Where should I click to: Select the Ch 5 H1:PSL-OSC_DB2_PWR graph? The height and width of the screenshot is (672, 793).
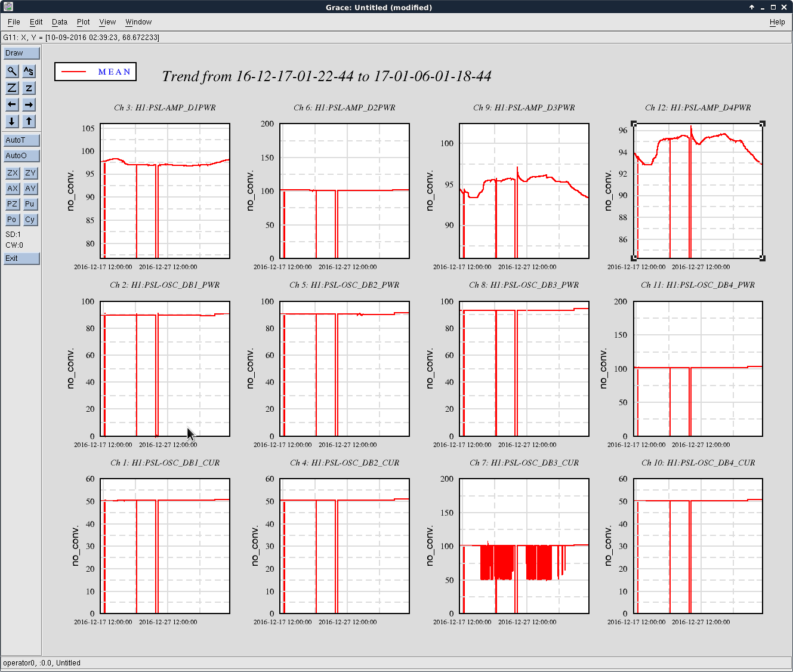(x=345, y=369)
